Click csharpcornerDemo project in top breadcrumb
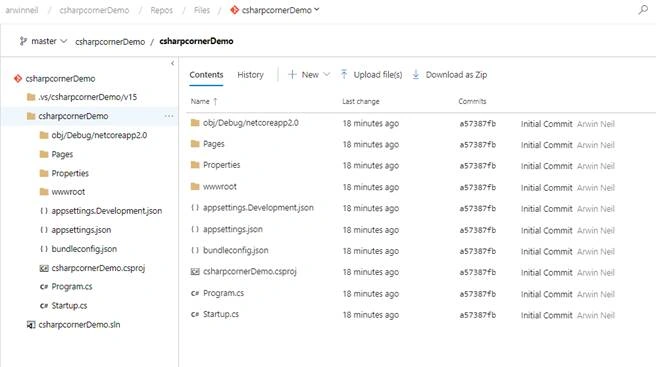 tap(94, 10)
